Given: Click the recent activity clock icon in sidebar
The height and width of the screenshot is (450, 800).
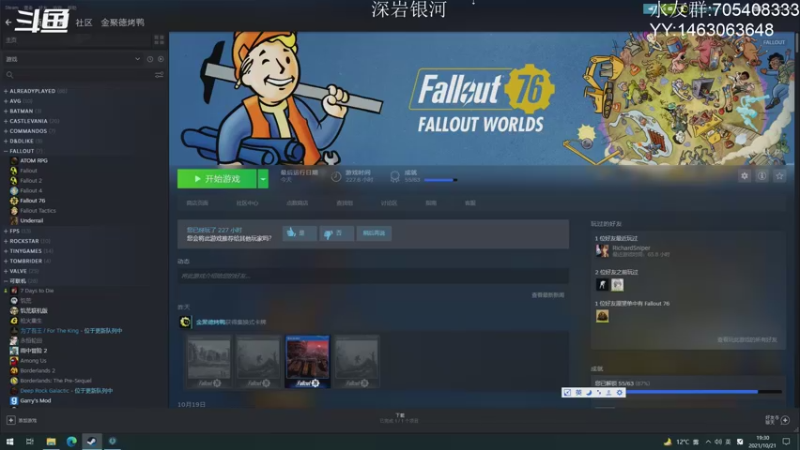Looking at the screenshot, I should coord(150,59).
